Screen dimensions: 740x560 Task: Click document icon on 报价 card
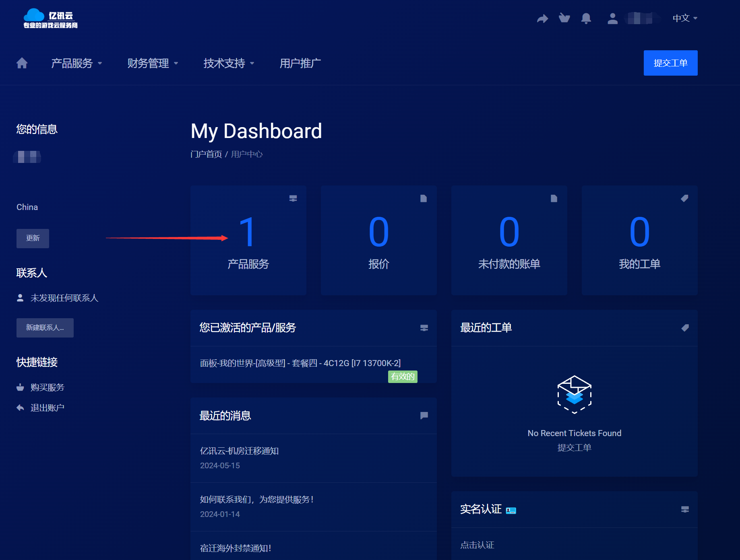tap(424, 198)
